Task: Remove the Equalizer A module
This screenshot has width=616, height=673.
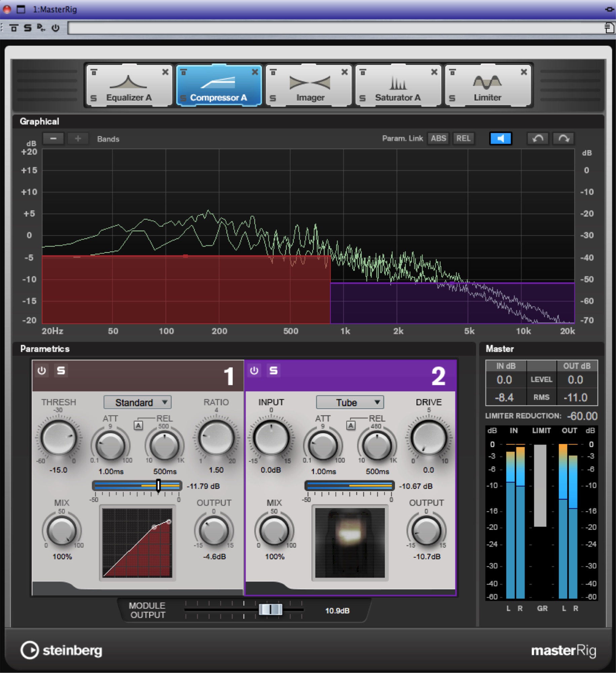Action: (x=165, y=72)
